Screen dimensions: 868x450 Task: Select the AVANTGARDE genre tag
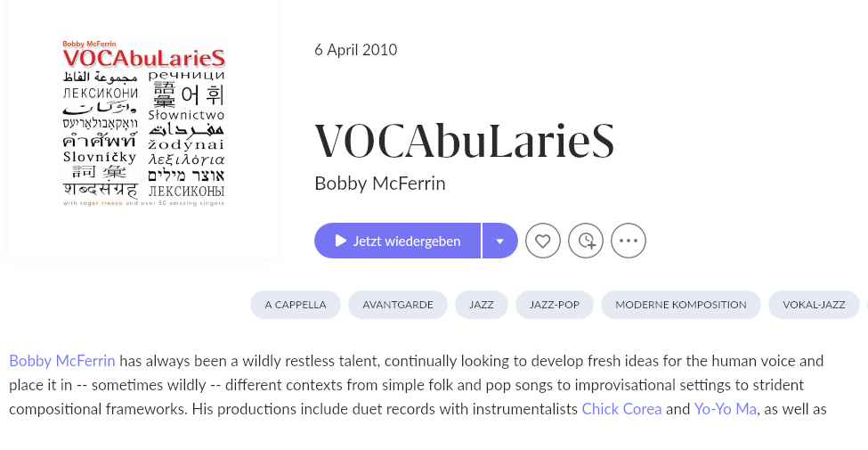coord(397,305)
